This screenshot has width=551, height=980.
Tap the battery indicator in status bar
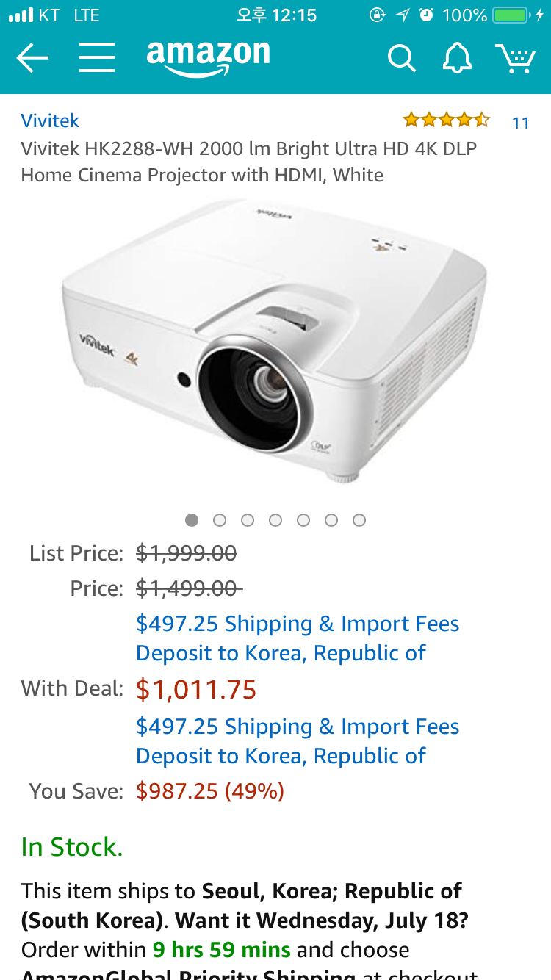pyautogui.click(x=511, y=15)
